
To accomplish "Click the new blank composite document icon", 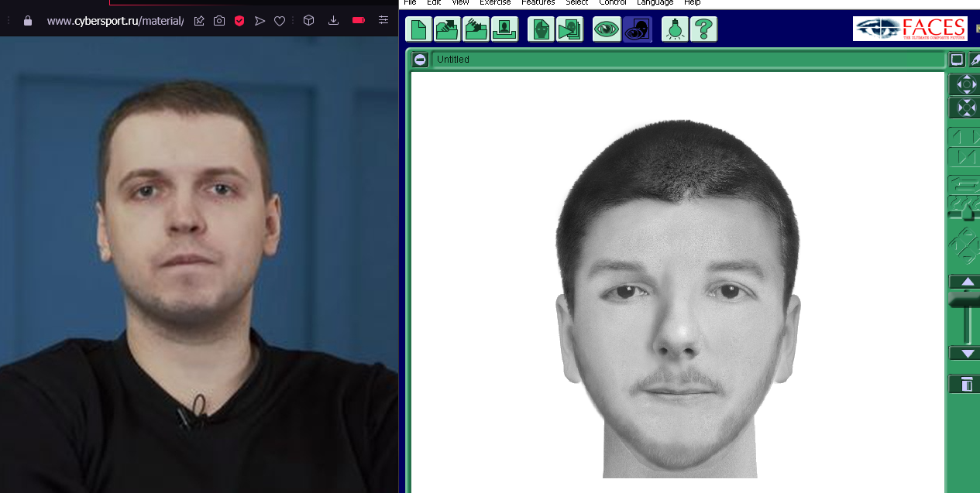I will (418, 29).
